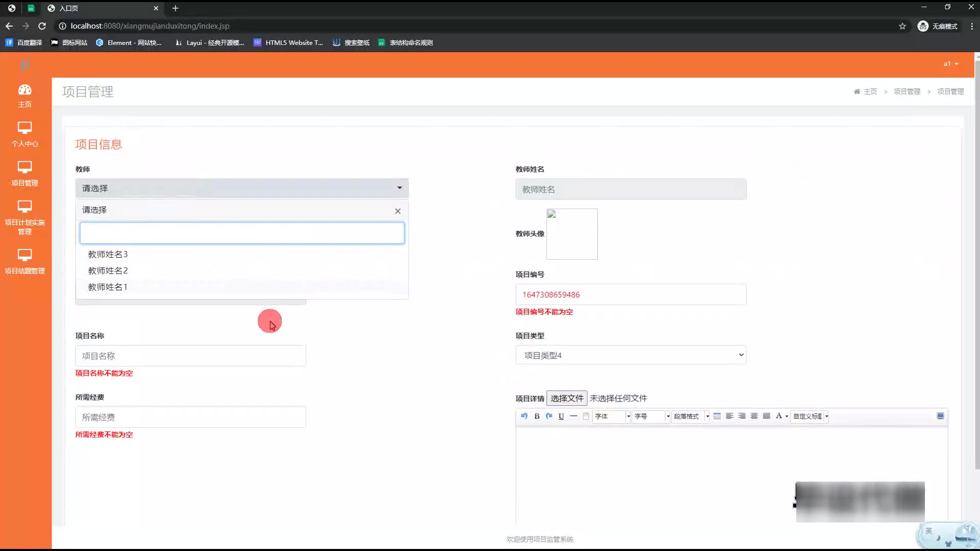Open the 表结构命名规则 bookmark
The image size is (980, 551).
[406, 43]
